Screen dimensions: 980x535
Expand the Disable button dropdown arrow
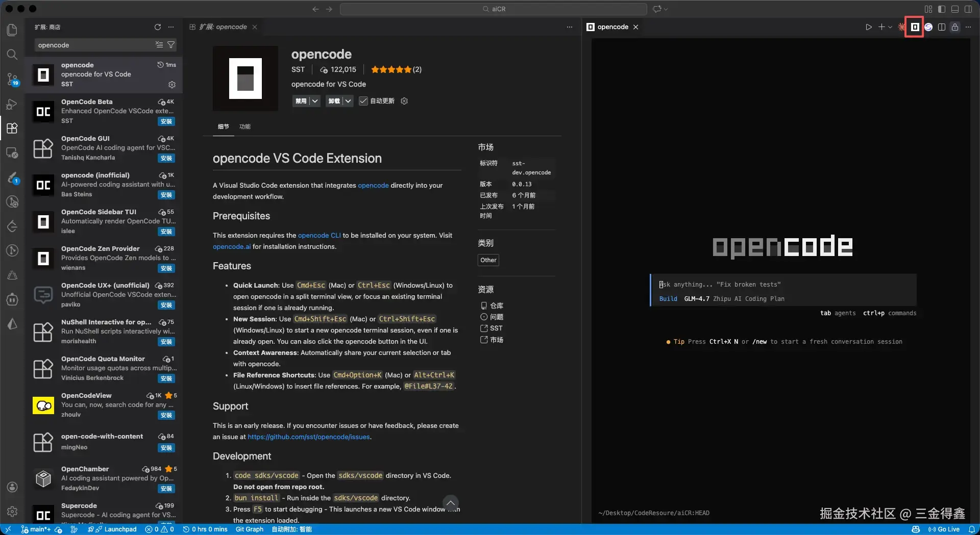(315, 101)
